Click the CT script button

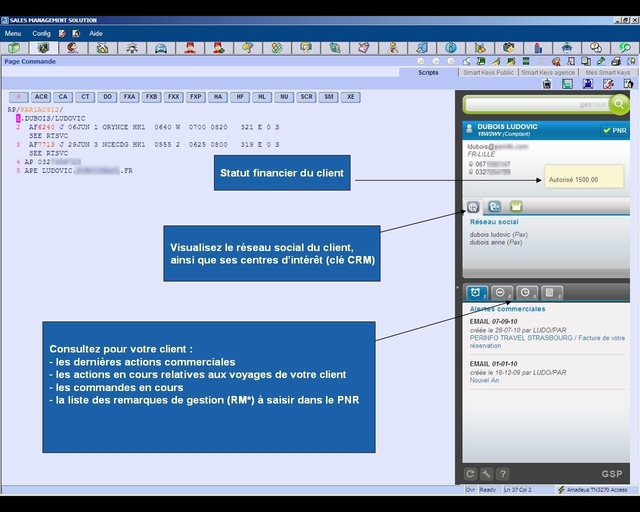[85, 97]
